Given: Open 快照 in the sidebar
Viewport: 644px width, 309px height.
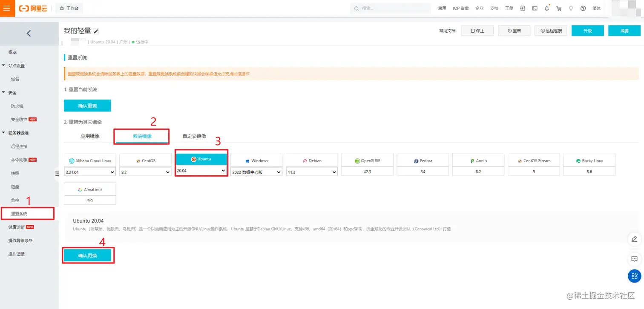Looking at the screenshot, I should 15,173.
